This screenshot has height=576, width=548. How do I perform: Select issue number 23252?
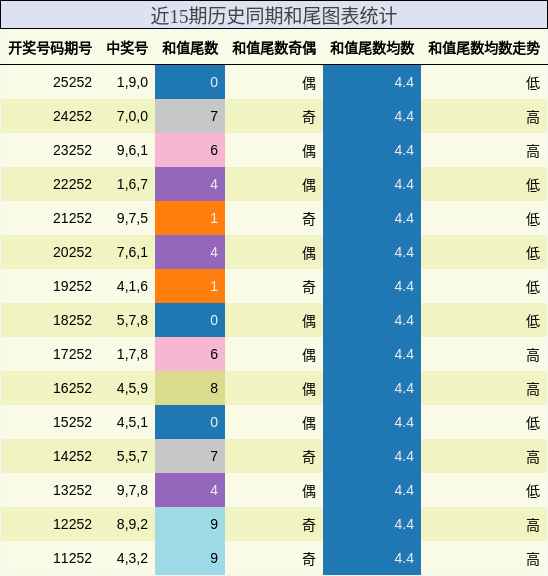pos(72,150)
